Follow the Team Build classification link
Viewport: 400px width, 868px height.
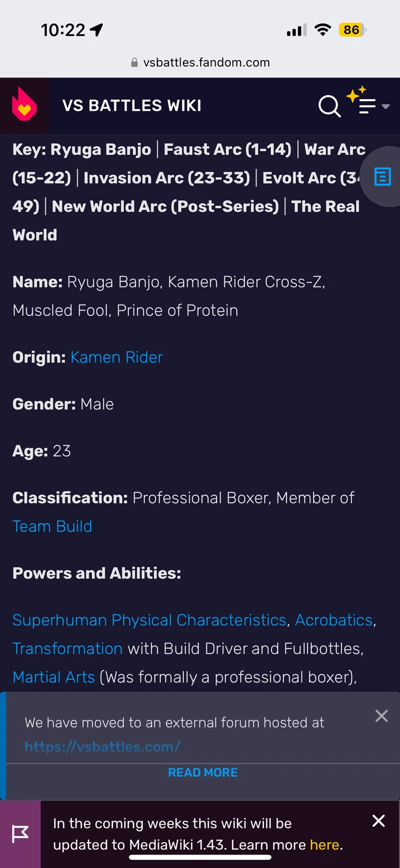pos(52,526)
